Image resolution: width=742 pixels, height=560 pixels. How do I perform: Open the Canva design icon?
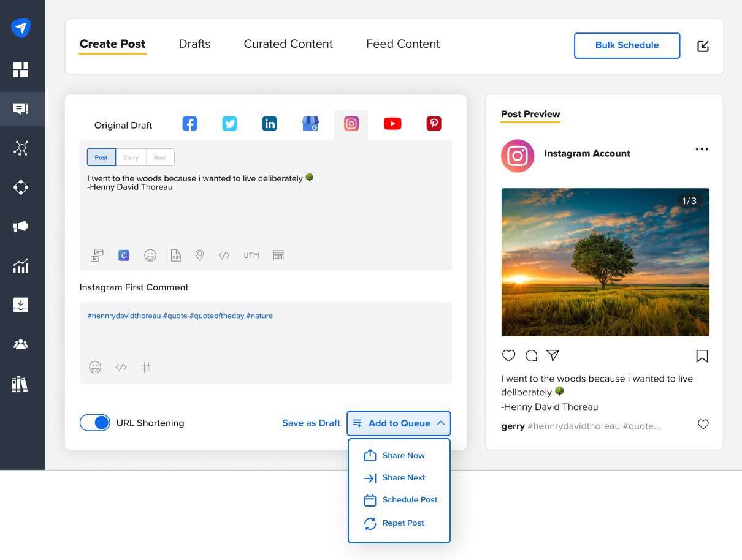124,255
